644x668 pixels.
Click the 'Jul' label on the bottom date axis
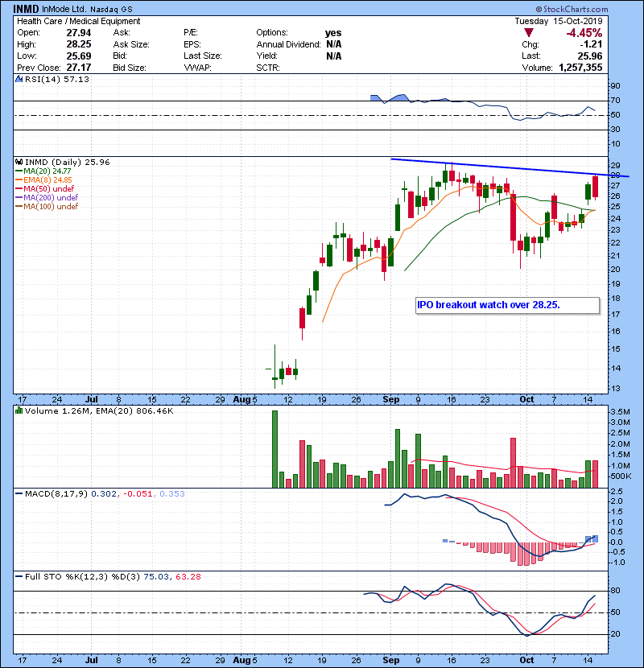(x=91, y=660)
